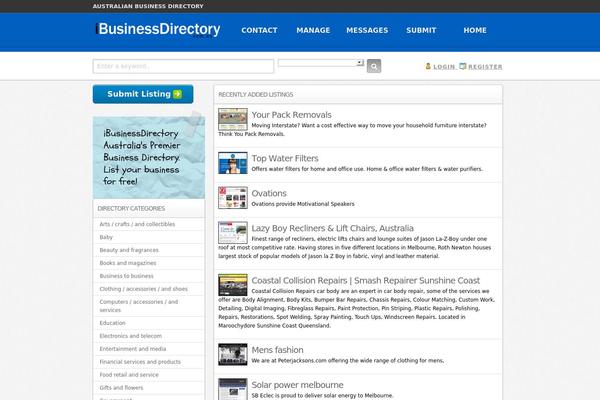Open the Mens fashion title

coord(277,350)
